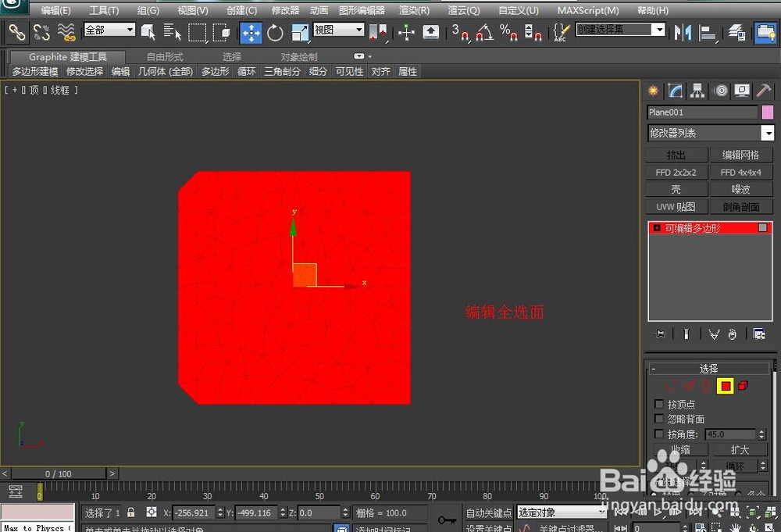Open the 选定对象 key filter dropdown
Viewport: 781px width, 532px height.
pos(562,512)
